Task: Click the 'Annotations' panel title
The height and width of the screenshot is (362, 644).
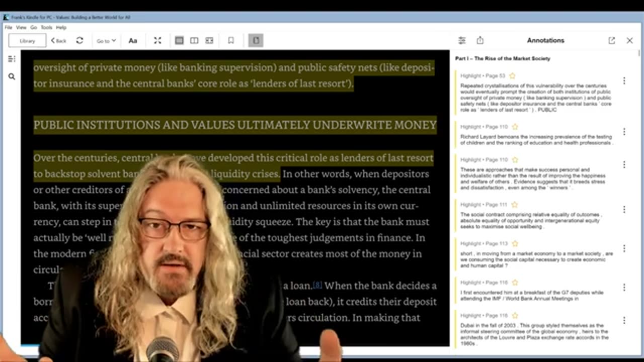Action: [545, 40]
